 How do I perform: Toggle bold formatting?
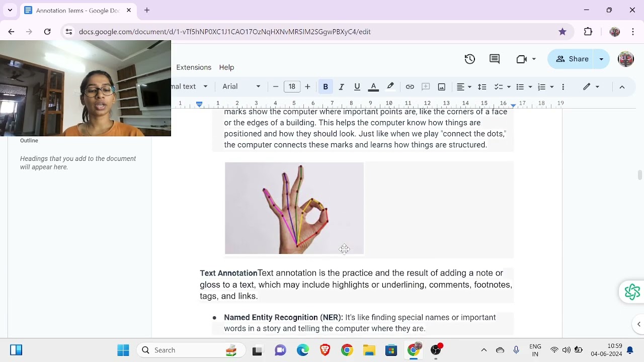point(326,86)
